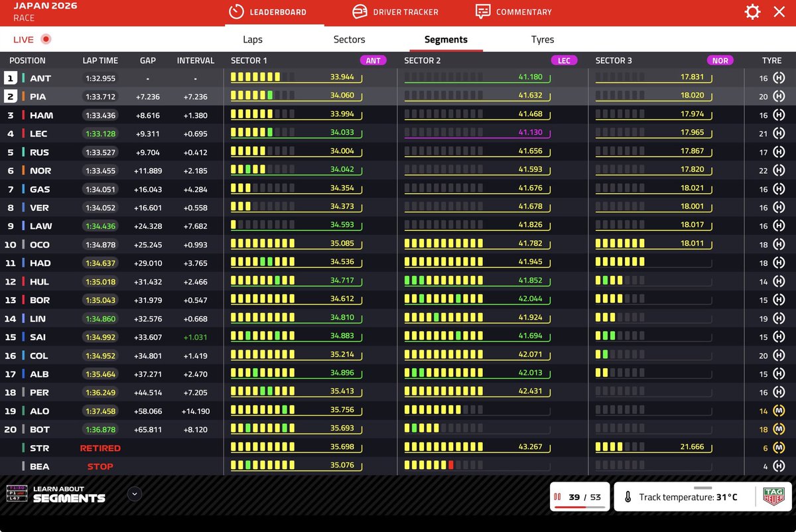Expand the Learn About Segments chevron
This screenshot has width=796, height=532.
click(135, 494)
